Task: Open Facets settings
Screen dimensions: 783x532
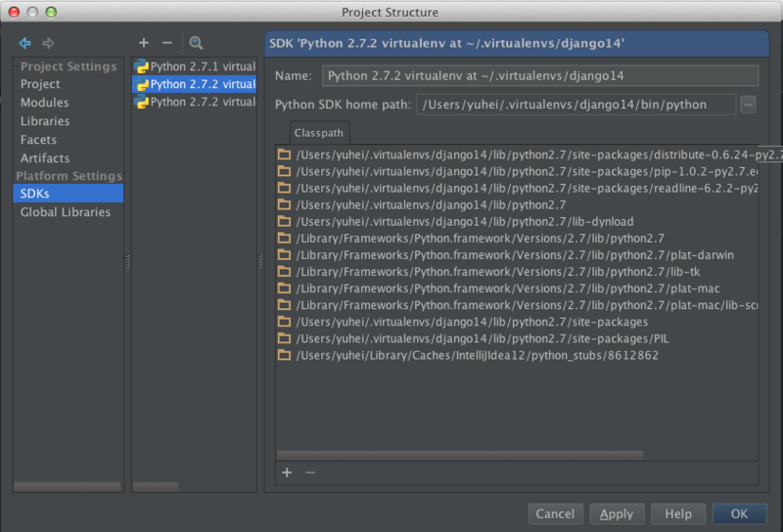Action: pyautogui.click(x=38, y=139)
